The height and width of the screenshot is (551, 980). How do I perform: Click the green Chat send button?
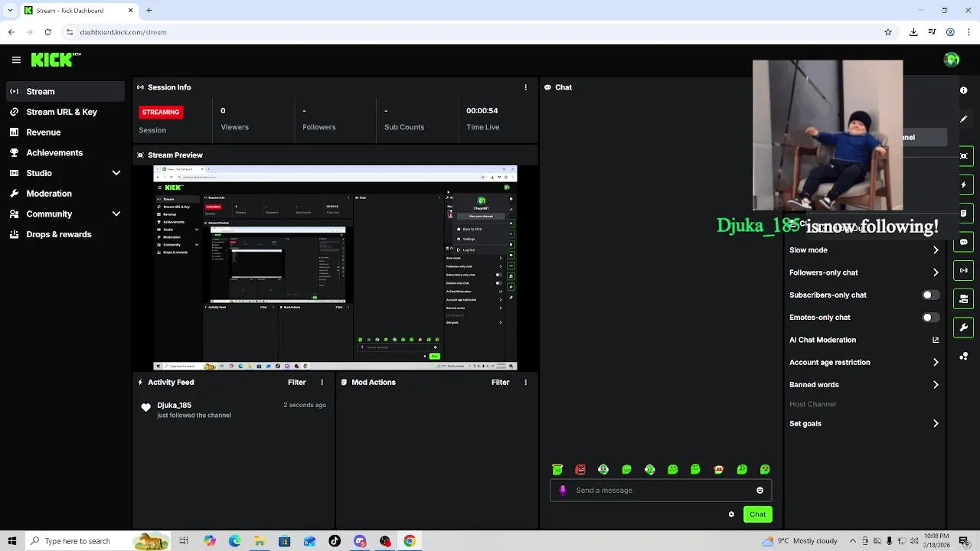(757, 514)
